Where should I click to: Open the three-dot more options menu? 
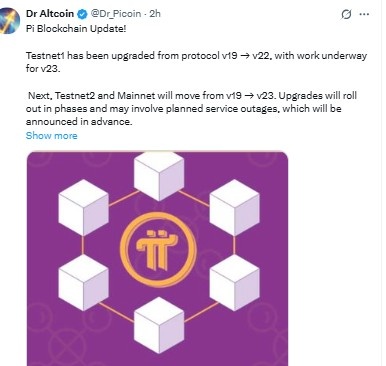click(x=364, y=14)
